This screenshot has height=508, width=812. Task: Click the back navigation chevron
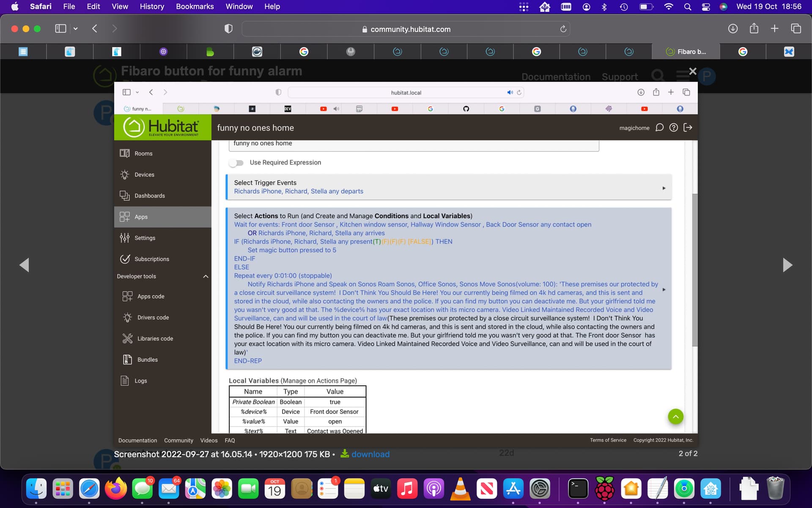95,29
